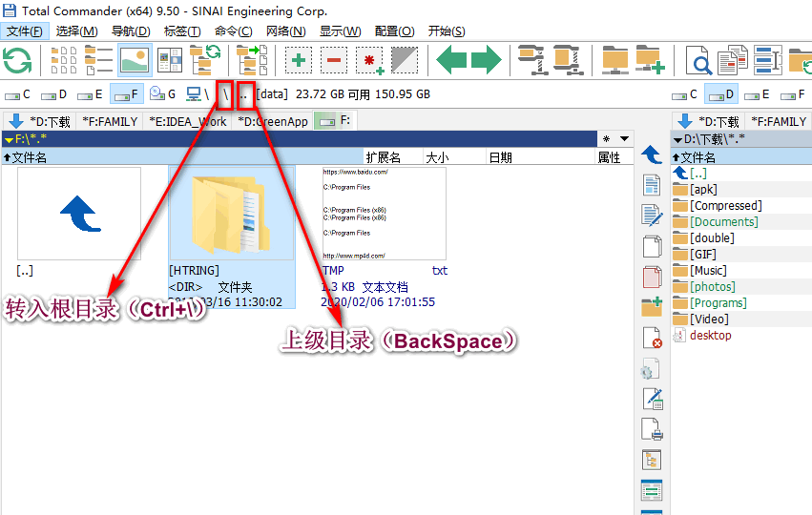Select the HTRING folder thumbnail
Viewport: 812px width, 515px height.
click(x=232, y=214)
